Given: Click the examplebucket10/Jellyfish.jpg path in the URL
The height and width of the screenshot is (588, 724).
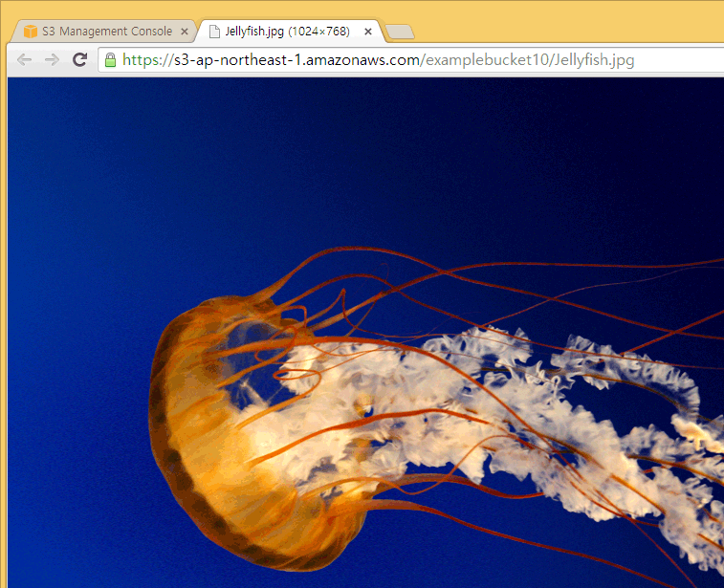Looking at the screenshot, I should pyautogui.click(x=529, y=60).
